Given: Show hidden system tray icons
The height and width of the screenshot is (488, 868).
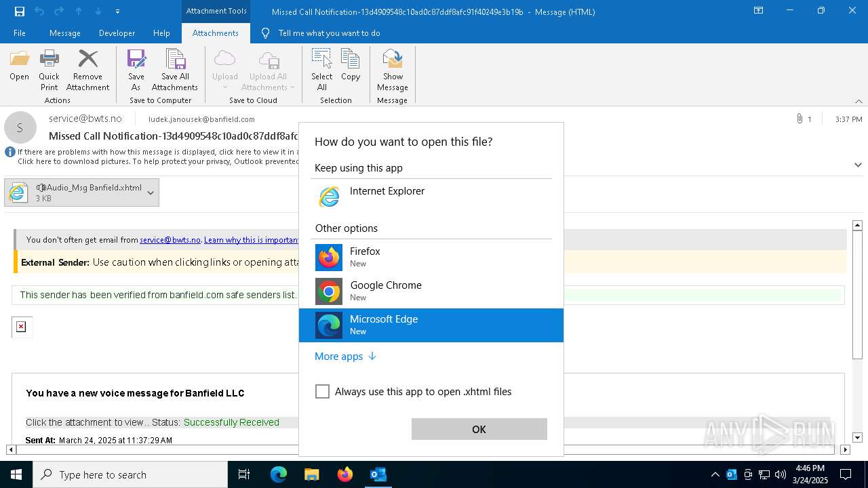Looking at the screenshot, I should click(x=715, y=474).
